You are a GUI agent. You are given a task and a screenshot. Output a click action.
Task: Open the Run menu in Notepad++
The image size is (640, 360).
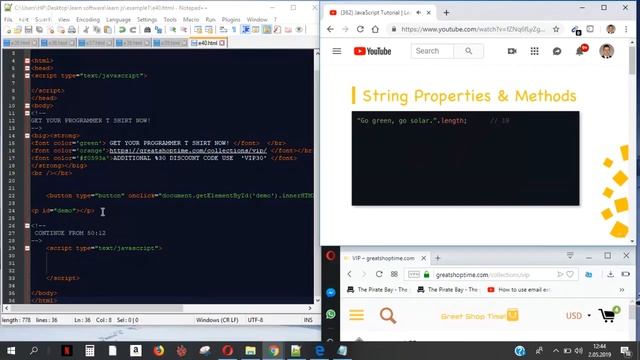pyautogui.click(x=211, y=20)
